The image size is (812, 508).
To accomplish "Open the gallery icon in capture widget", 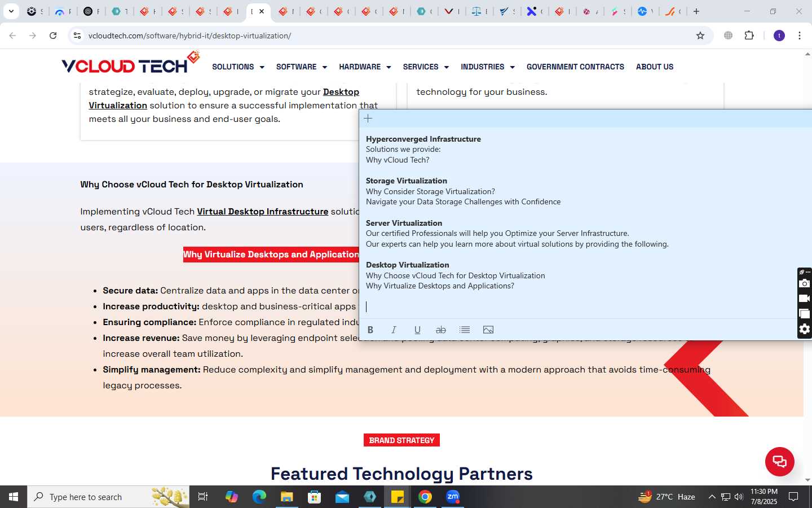I will [805, 314].
